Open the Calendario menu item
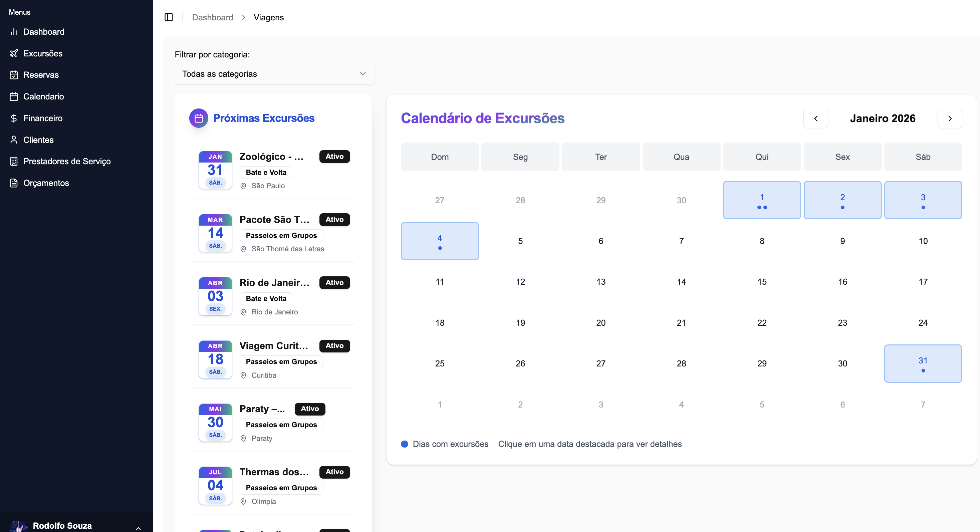Screen dimensions: 980x532 [43, 96]
